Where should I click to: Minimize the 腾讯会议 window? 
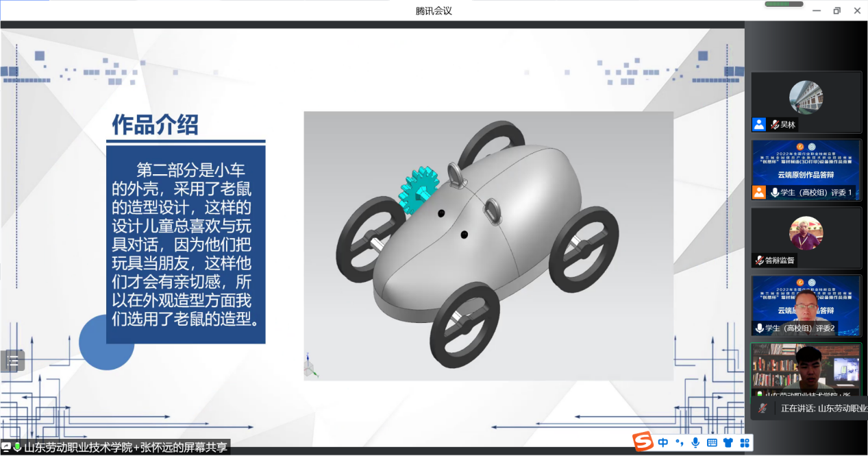tap(816, 10)
